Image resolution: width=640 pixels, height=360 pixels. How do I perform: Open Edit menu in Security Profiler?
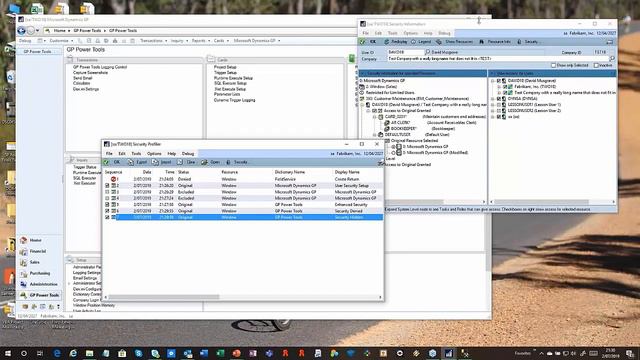click(122, 154)
